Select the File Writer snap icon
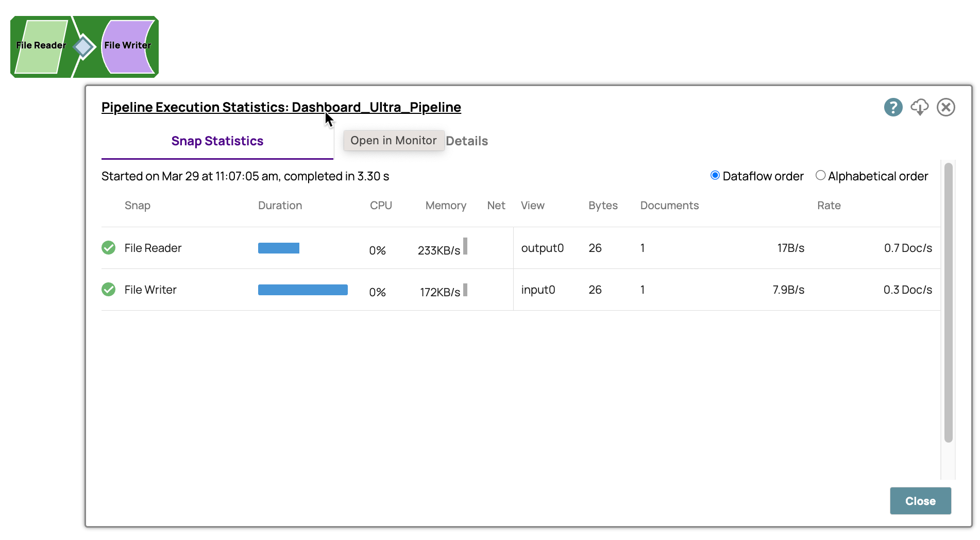Image resolution: width=980 pixels, height=540 pixels. click(127, 46)
